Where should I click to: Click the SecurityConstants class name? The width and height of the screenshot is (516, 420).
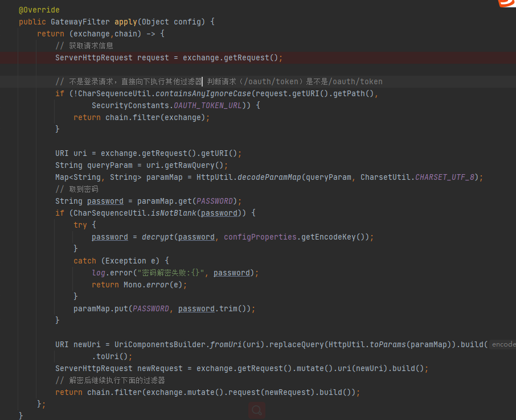click(x=130, y=106)
